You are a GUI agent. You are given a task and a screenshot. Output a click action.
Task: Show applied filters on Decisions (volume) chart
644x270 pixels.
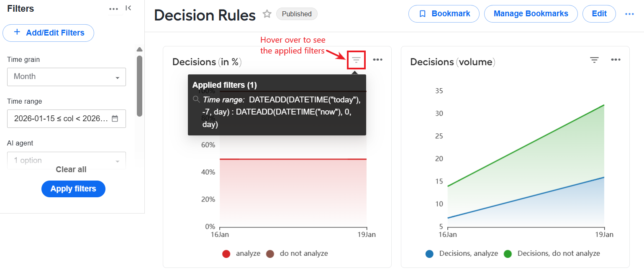click(x=594, y=60)
